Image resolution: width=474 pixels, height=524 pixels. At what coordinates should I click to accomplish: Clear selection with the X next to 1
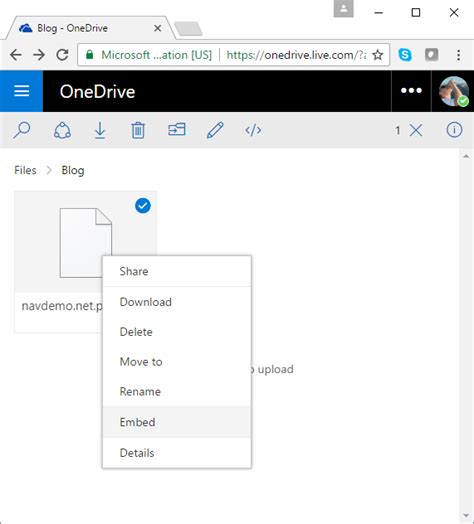[416, 130]
